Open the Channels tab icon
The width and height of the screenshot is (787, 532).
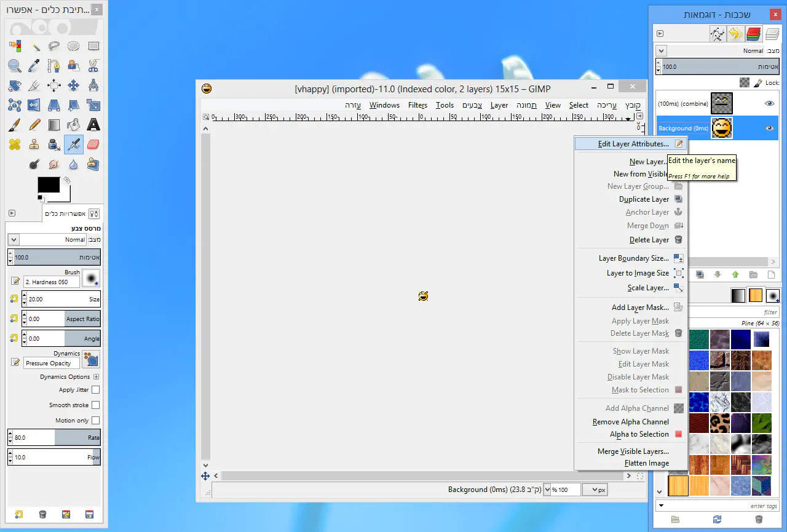coord(754,34)
